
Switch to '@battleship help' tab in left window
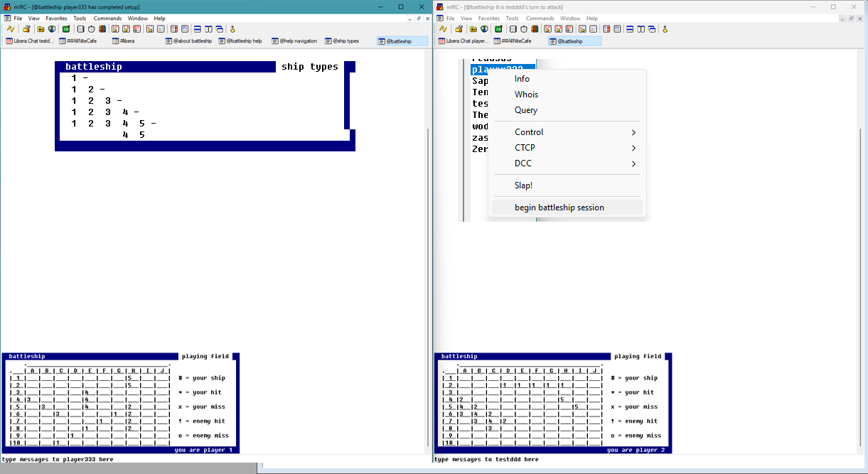[x=242, y=41]
